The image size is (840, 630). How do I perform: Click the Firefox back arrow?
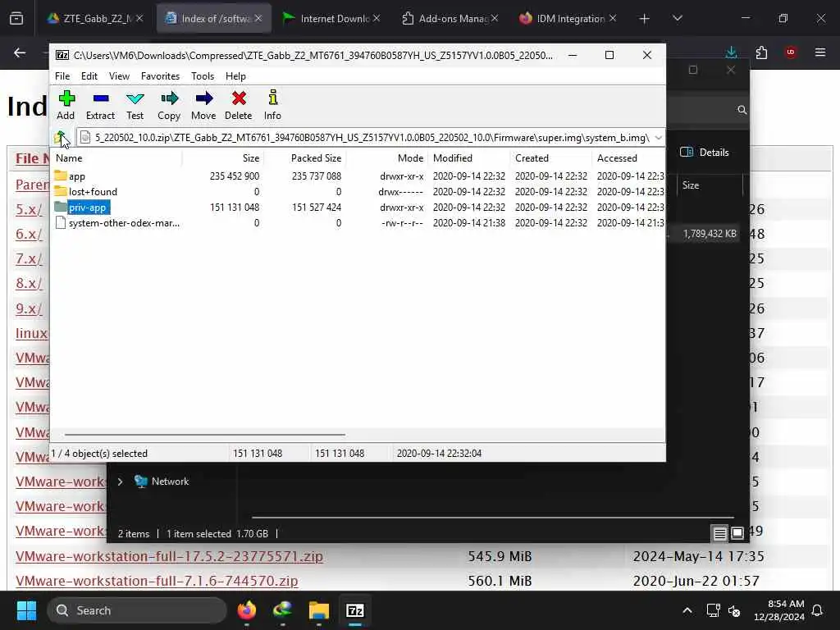point(20,52)
